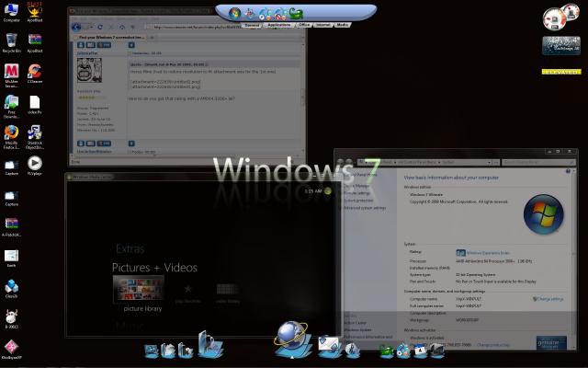Open Remote settings in System window
Viewport: 588px width, 368px height.
point(356,193)
